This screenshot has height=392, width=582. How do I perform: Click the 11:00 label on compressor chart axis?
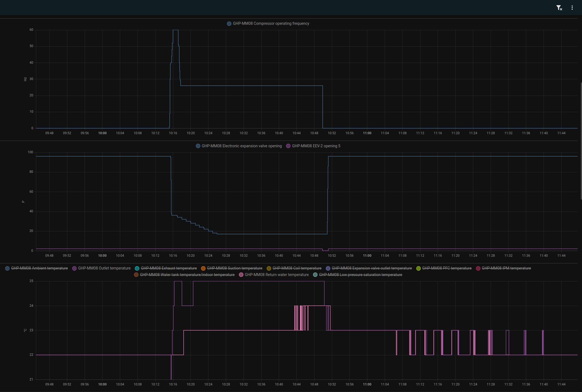(x=367, y=133)
